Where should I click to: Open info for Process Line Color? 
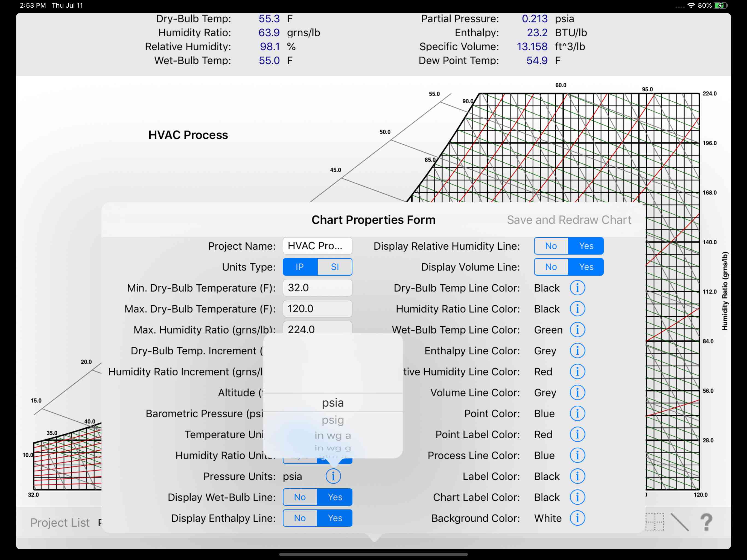[577, 455]
